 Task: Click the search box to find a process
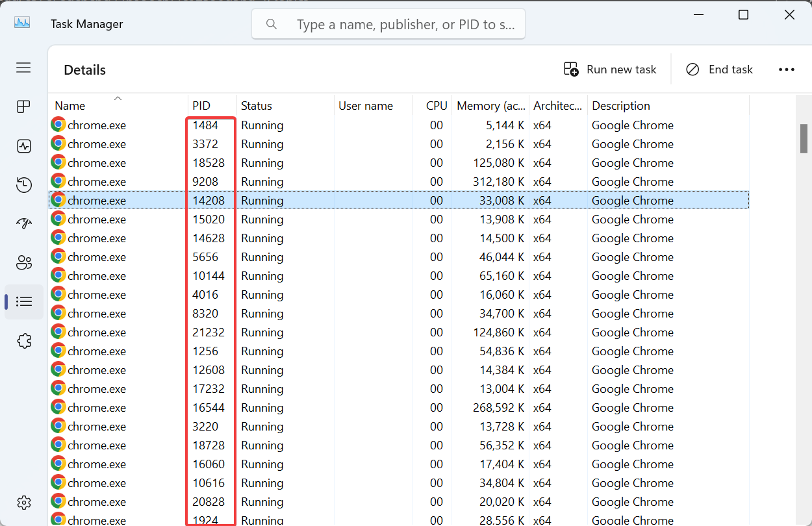[388, 23]
